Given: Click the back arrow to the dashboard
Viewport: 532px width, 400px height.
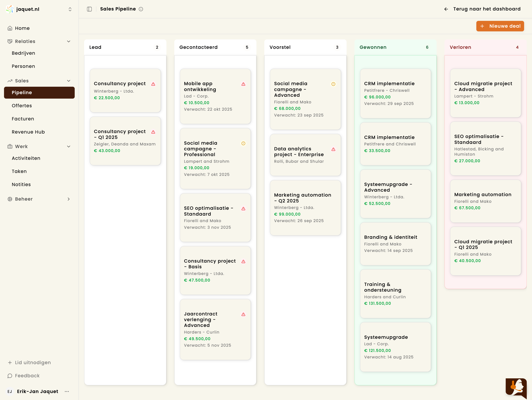Looking at the screenshot, I should click(446, 9).
